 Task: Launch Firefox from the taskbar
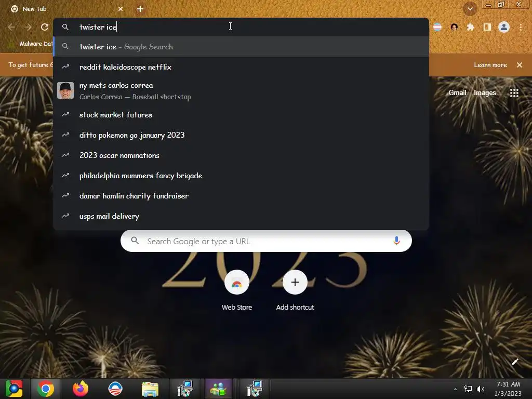[x=81, y=389]
